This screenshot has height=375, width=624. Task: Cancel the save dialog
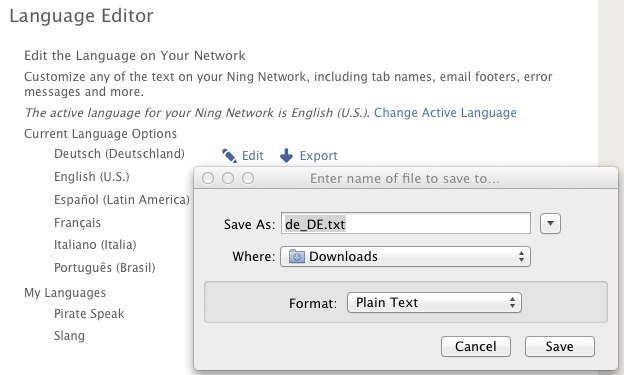[x=476, y=346]
